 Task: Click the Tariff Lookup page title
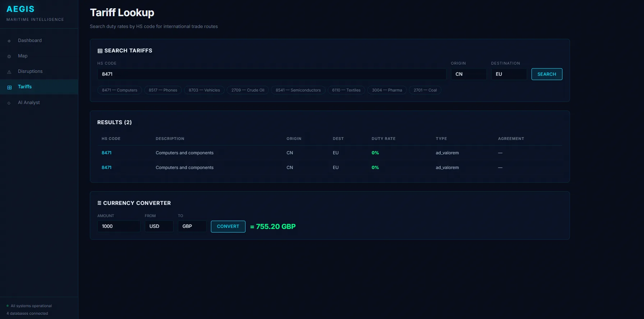click(x=122, y=13)
